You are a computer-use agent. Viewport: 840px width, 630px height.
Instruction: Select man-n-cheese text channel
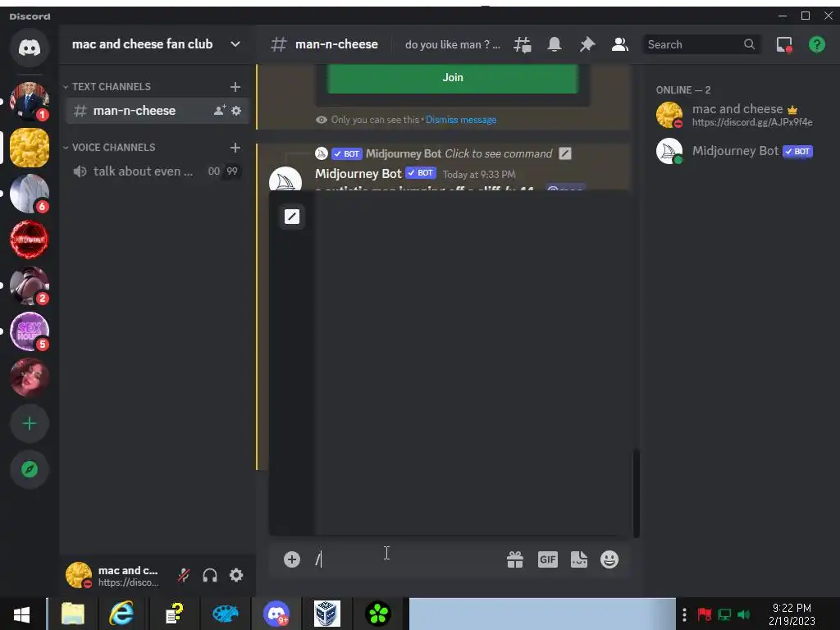pos(157,111)
